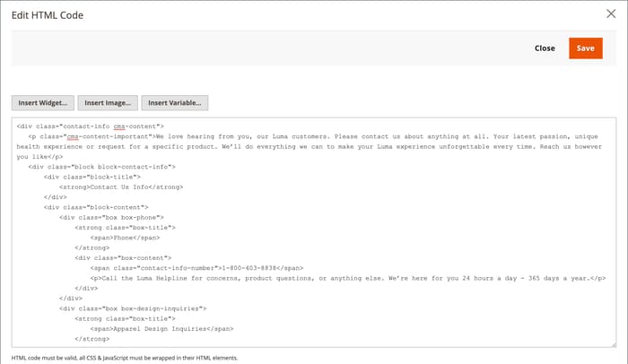
Task: Click the Close text button
Action: [x=545, y=48]
